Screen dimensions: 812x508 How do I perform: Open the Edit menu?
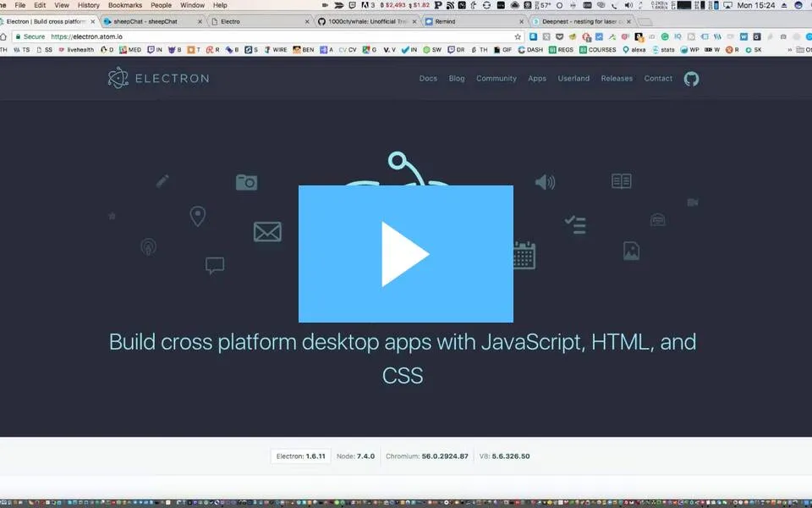[x=40, y=5]
